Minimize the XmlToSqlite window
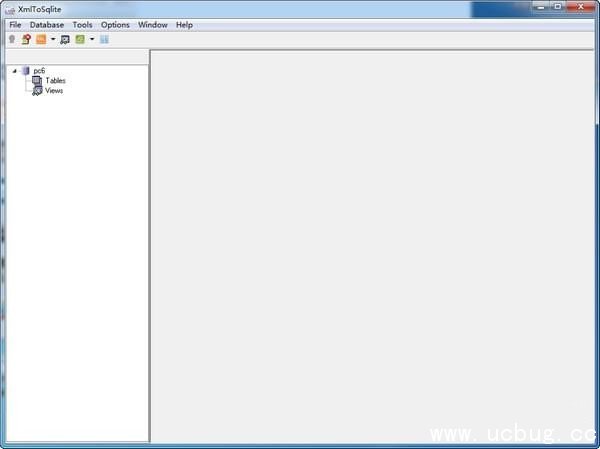Screen dimensions: 600x449 click(x=541, y=7)
